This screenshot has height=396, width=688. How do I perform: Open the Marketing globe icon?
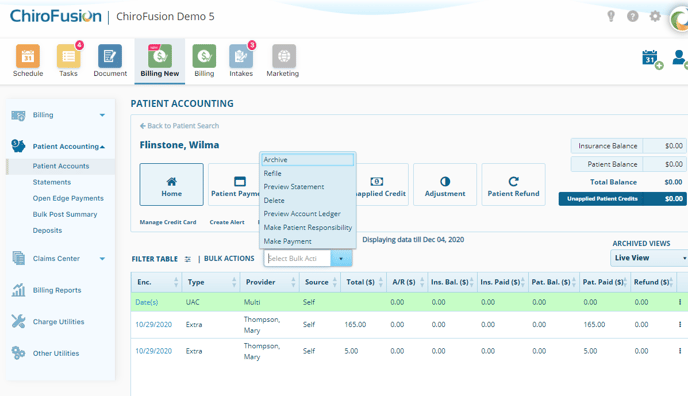(283, 56)
